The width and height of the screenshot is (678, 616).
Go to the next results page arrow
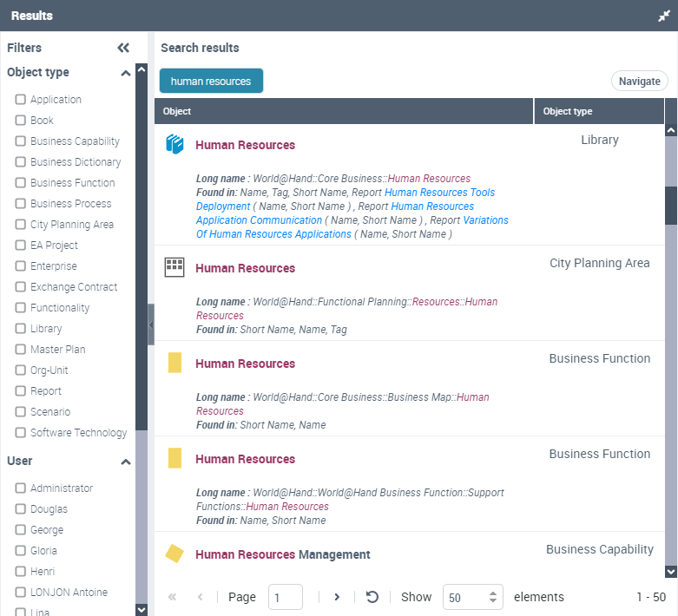(337, 597)
